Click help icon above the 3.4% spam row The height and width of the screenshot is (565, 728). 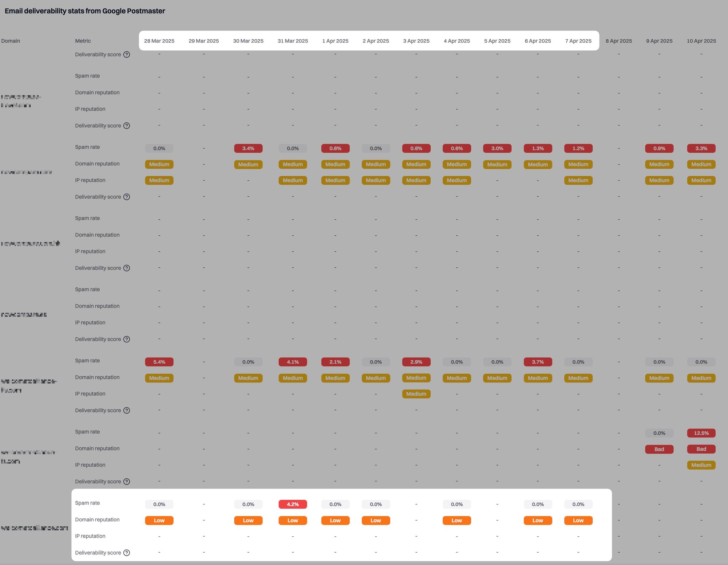(126, 126)
